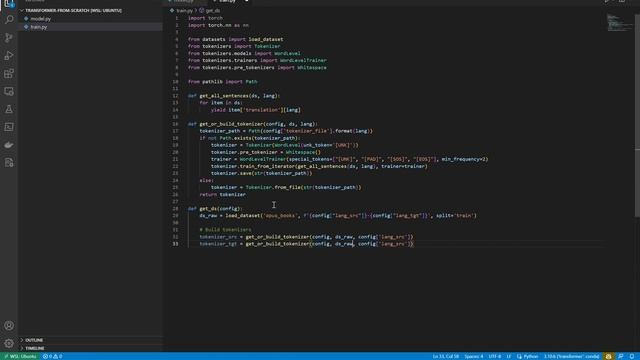Open the Source Control view
This screenshot has width=640, height=360.
[9, 38]
